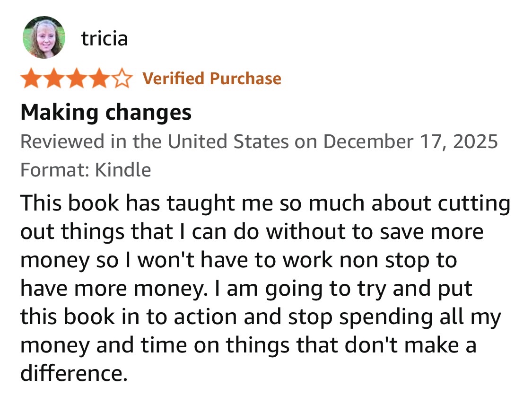The image size is (532, 396).
Task: Click the word 'difference.' ending the review
Action: point(74,373)
